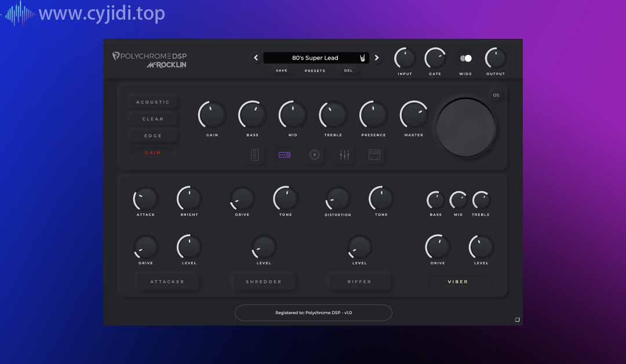
Task: Select the CLEAN amp channel
Action: click(x=153, y=119)
